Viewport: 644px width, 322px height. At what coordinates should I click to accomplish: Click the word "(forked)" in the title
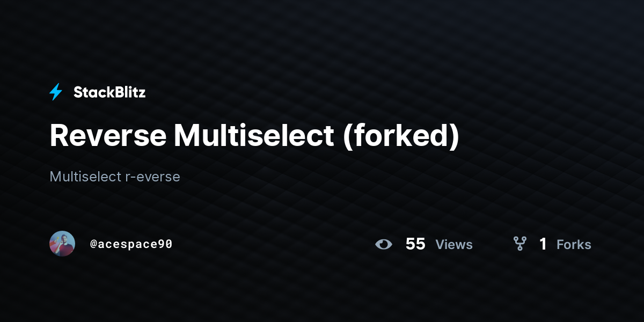[x=401, y=136]
